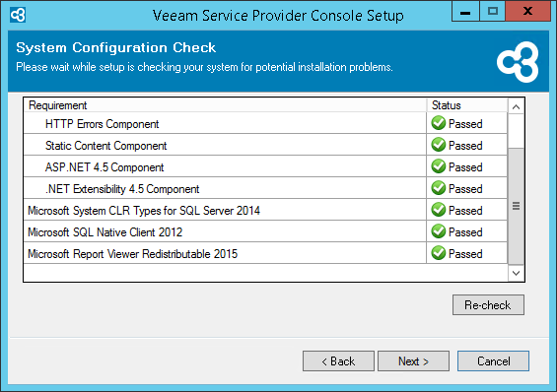The width and height of the screenshot is (557, 392).
Task: Select the HTTP Errors Component row
Action: click(x=265, y=123)
